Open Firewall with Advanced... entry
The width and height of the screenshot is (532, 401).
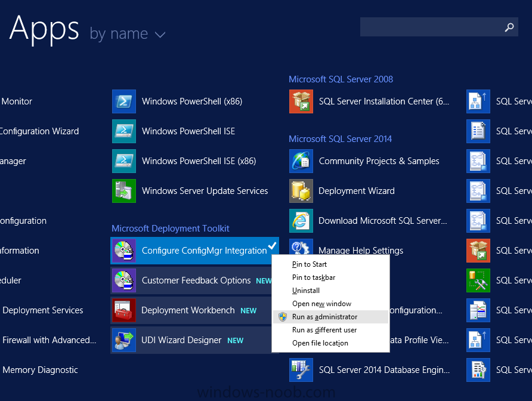(49, 340)
